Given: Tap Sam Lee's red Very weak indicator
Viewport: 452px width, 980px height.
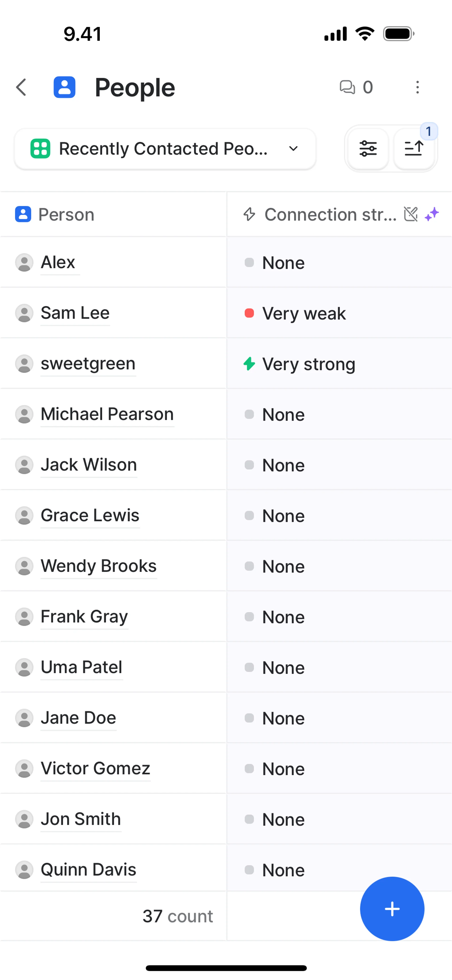Looking at the screenshot, I should pos(249,313).
